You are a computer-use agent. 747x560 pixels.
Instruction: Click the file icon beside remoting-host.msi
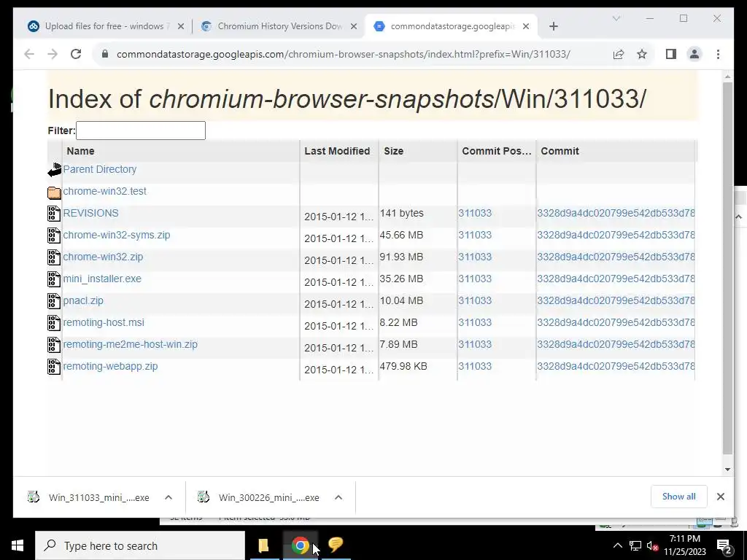(54, 323)
